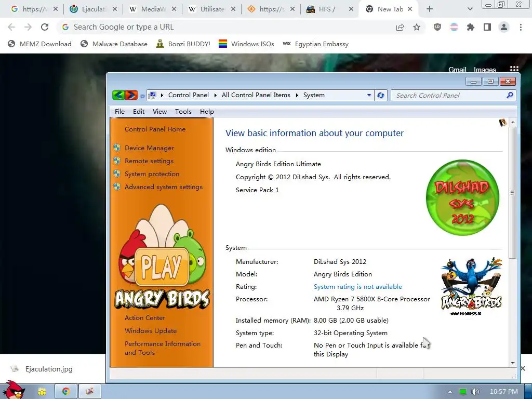532x399 pixels.
Task: Open System protection link
Action: point(152,174)
